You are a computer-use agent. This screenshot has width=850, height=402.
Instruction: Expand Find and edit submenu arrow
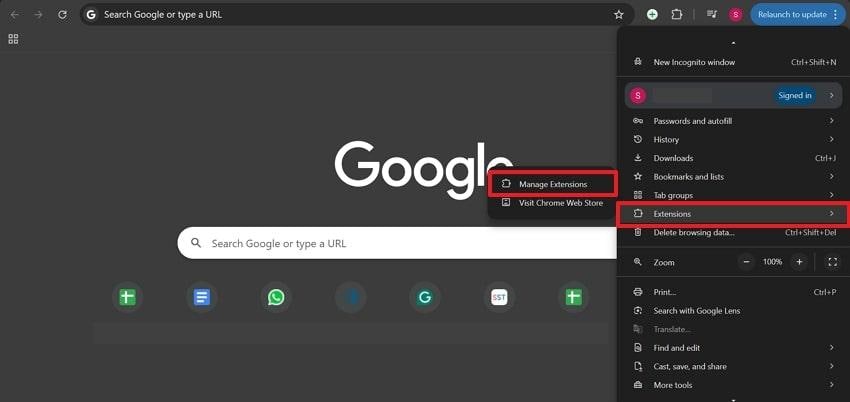tap(831, 348)
